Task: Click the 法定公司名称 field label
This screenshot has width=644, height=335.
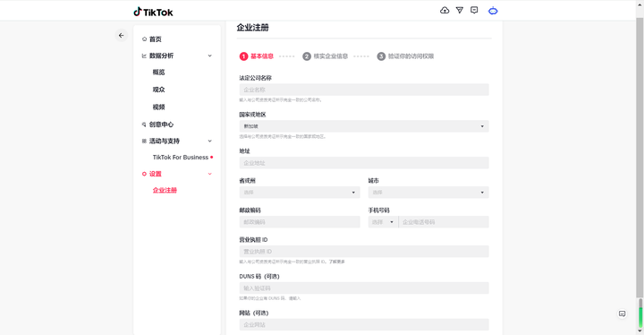Action: click(256, 78)
